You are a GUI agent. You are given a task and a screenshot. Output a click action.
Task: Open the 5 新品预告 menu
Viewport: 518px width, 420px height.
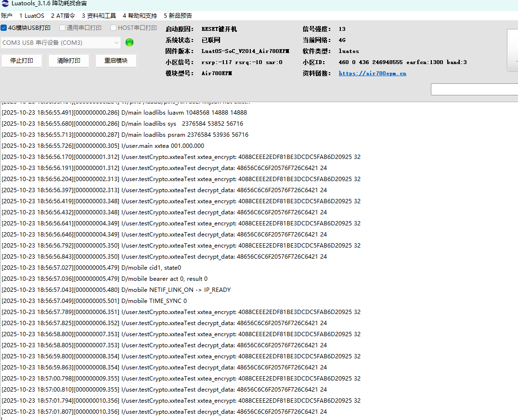coord(178,16)
